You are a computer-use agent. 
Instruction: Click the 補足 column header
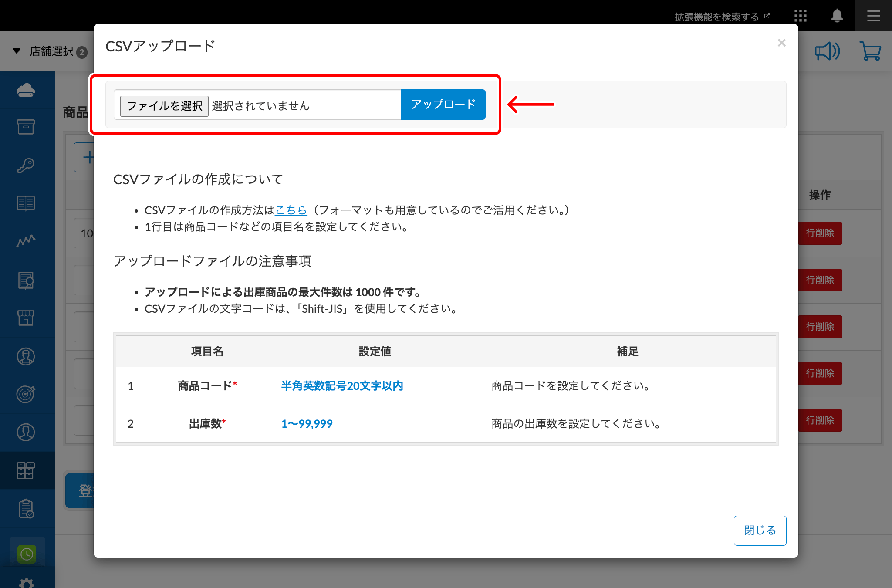point(628,351)
